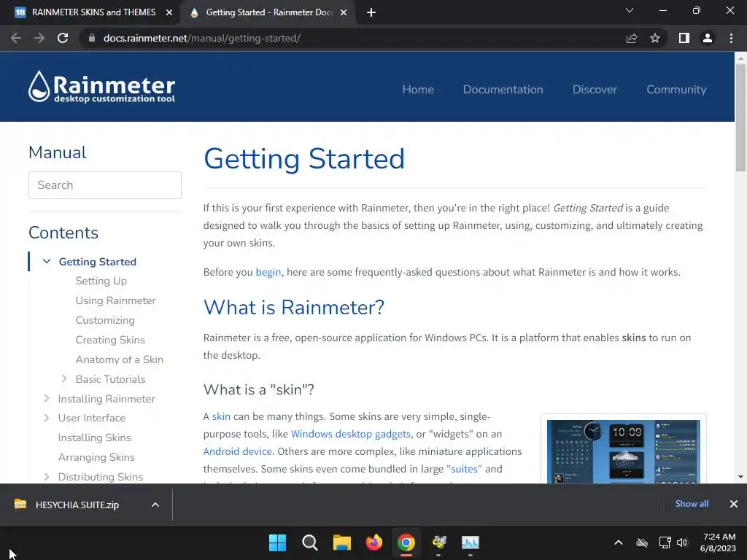This screenshot has height=560, width=747.
Task: Follow the "suites" link
Action: (x=464, y=469)
